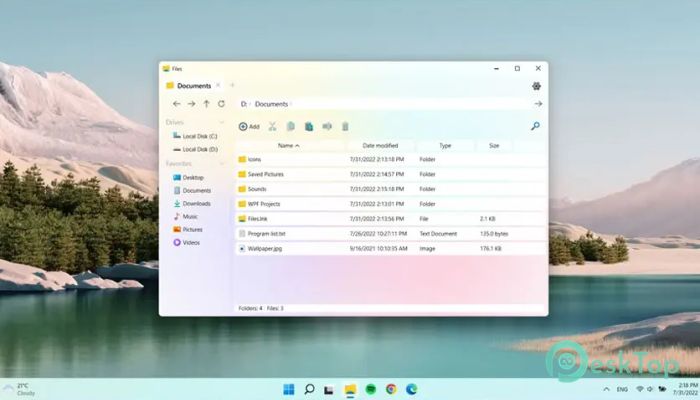Paste using the clipboard icon
700x400 pixels.
point(309,127)
